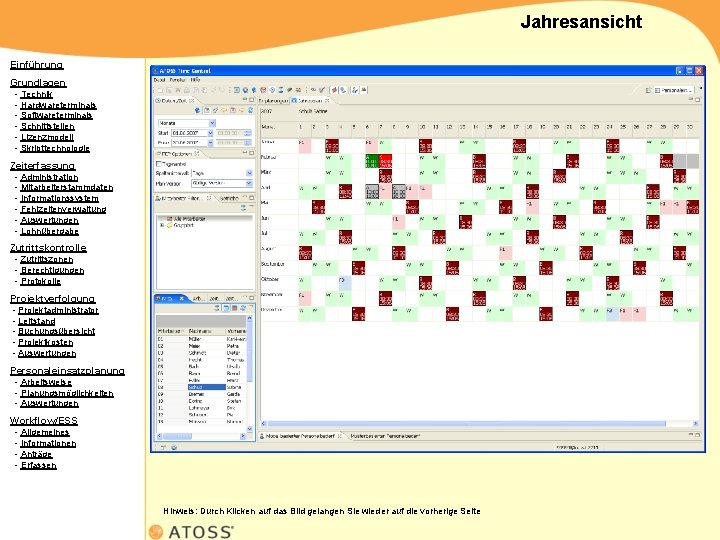
Task: Open the Start date dropdown
Action: tap(210, 133)
